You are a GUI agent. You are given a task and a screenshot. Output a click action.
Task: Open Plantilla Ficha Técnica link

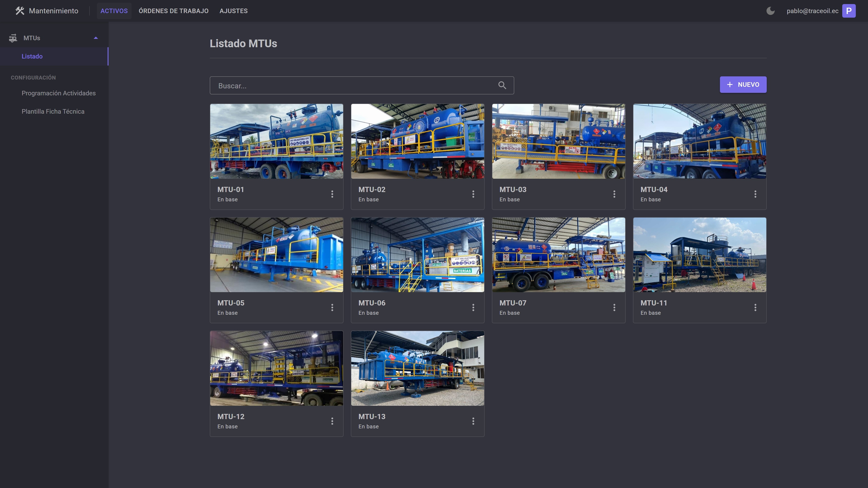pyautogui.click(x=53, y=111)
